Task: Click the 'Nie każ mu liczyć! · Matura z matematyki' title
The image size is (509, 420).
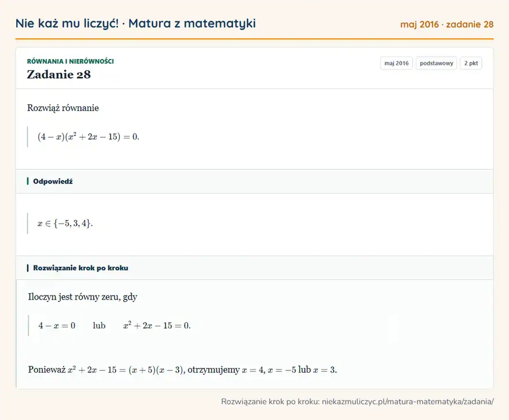Action: [x=135, y=23]
